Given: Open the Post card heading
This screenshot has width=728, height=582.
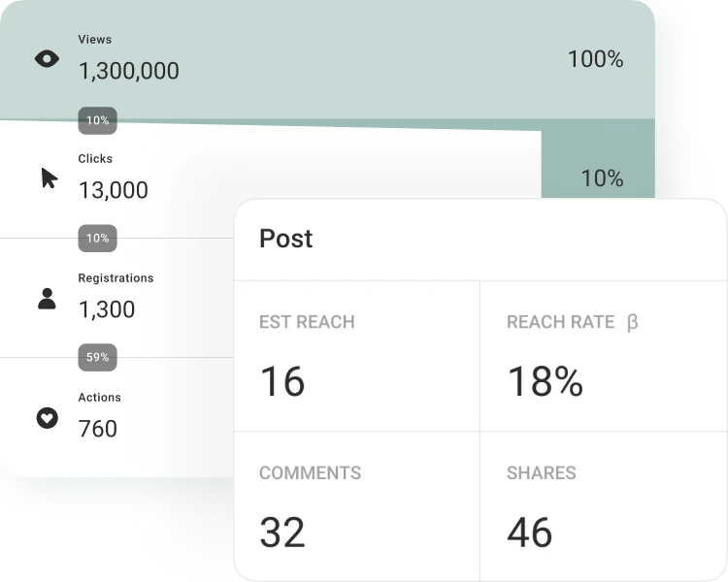Looking at the screenshot, I should tap(286, 239).
